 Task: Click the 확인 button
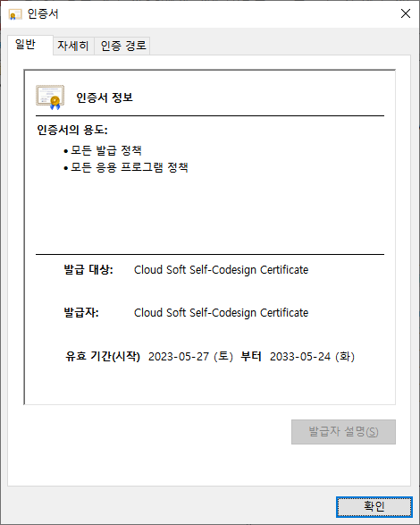(374, 506)
